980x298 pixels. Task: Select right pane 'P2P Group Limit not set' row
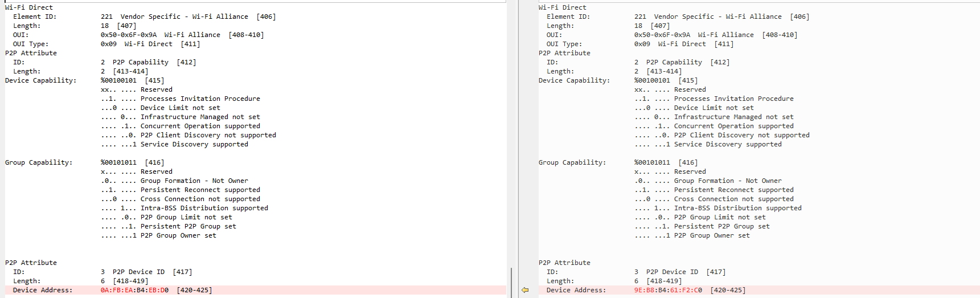[700, 217]
